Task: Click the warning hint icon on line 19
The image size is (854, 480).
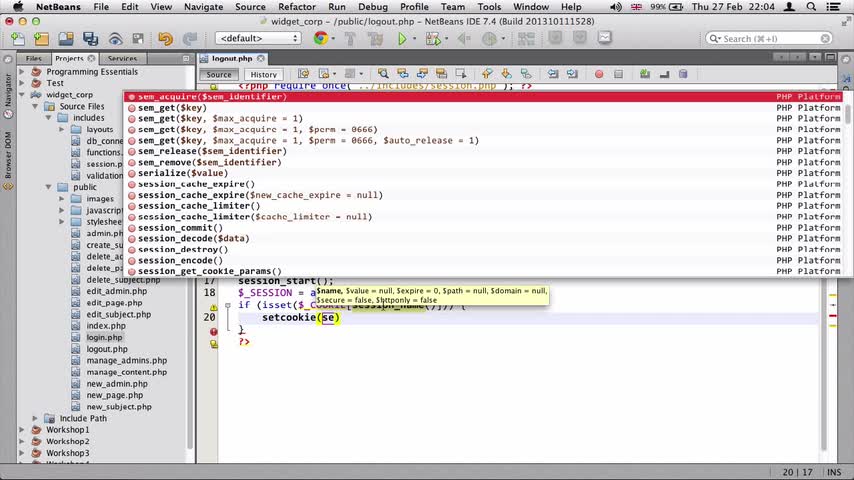Action: [x=214, y=307]
